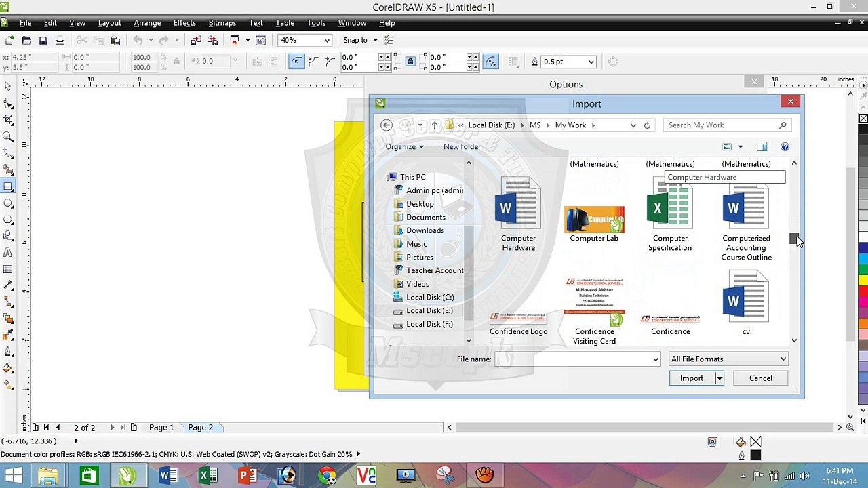The width and height of the screenshot is (868, 488).
Task: Open the All File Formats dropdown
Action: coord(728,359)
